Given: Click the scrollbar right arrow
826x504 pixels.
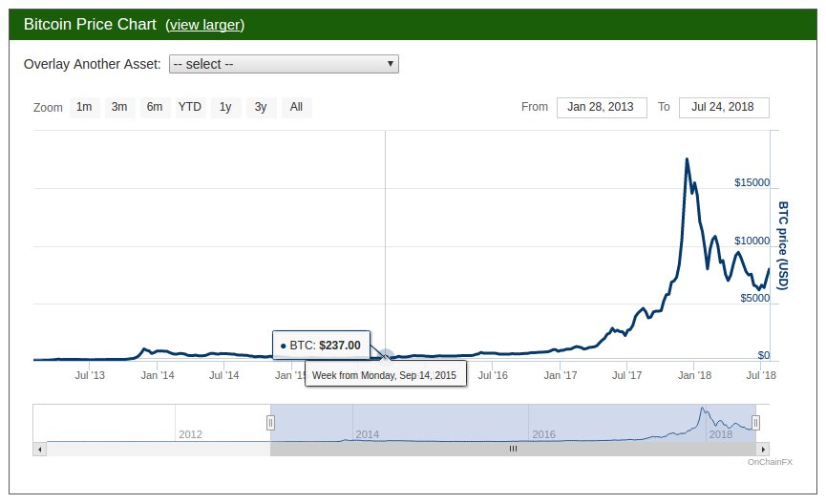Looking at the screenshot, I should 763,450.
